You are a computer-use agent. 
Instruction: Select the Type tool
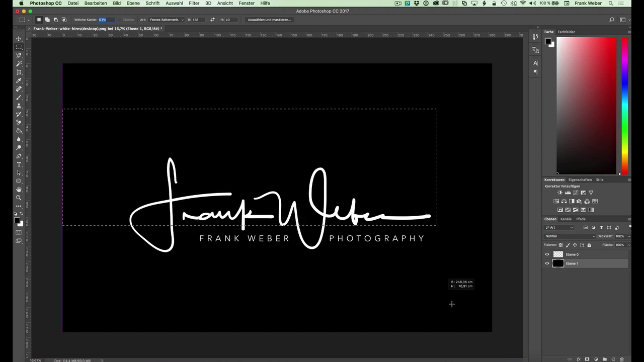pos(19,164)
